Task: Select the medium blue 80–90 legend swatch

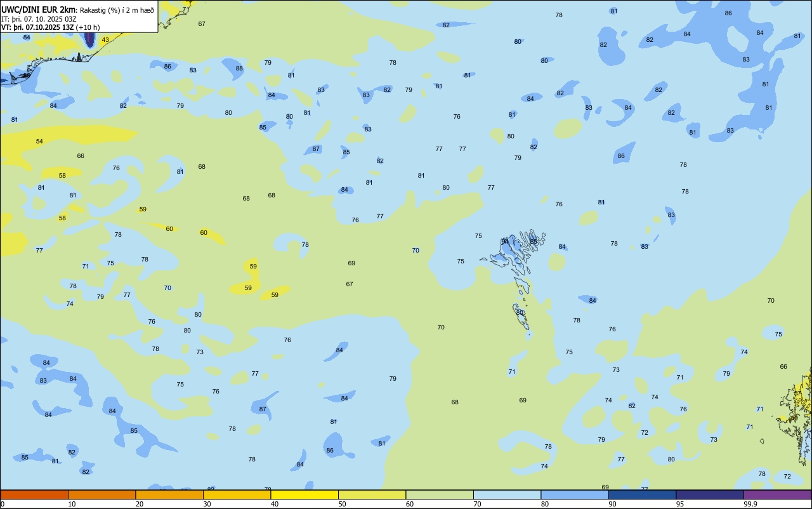Action: [575, 494]
